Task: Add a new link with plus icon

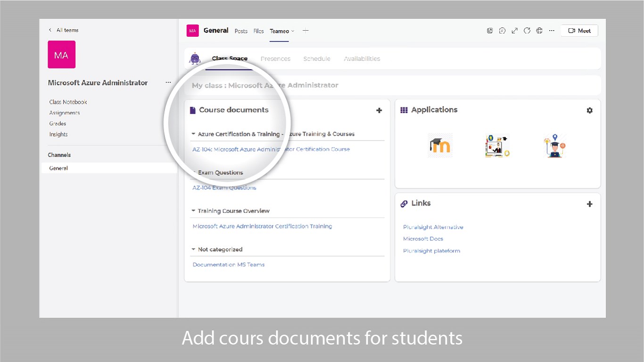Action: tap(589, 204)
